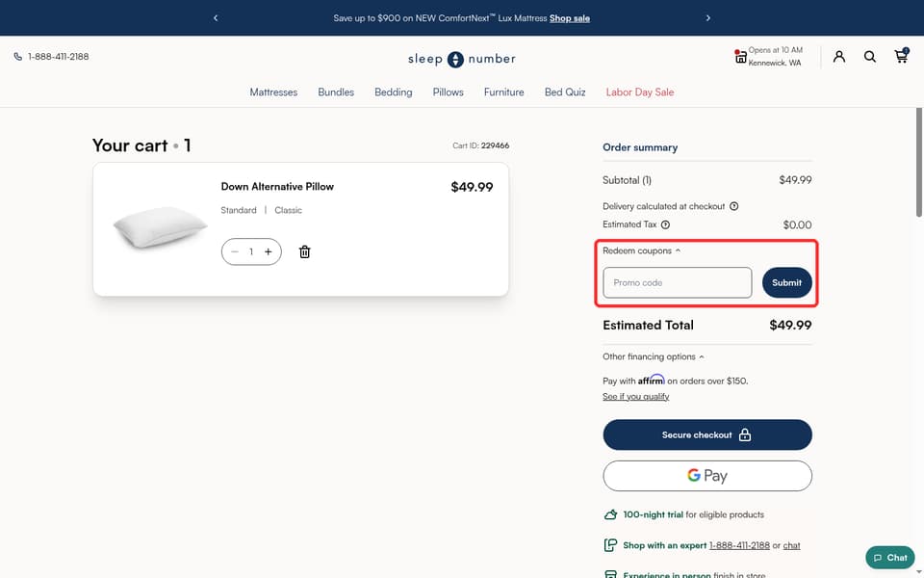Open the account profile icon

pos(839,57)
